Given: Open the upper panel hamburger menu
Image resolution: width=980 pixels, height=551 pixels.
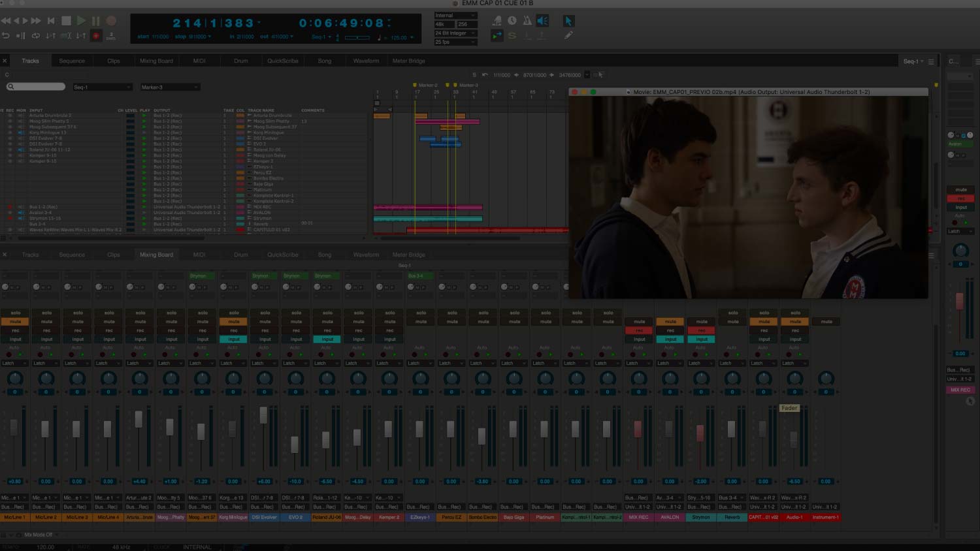Looking at the screenshot, I should pyautogui.click(x=931, y=61).
